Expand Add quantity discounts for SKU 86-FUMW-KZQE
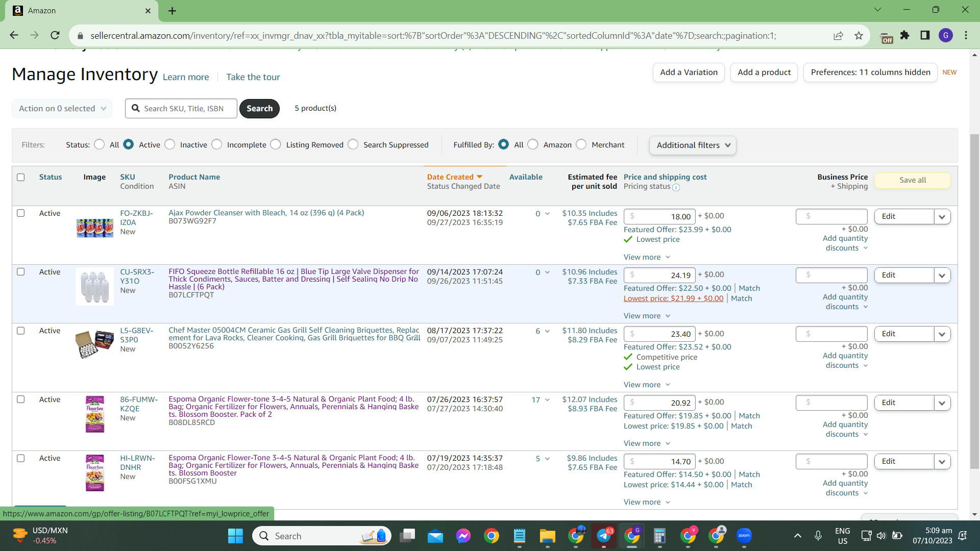Image resolution: width=980 pixels, height=551 pixels. click(x=846, y=429)
